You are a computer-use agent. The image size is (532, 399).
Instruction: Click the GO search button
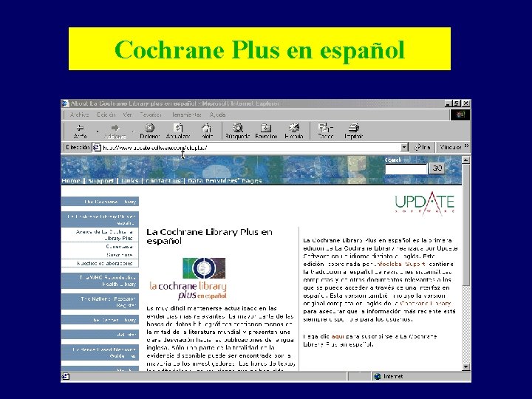point(437,168)
